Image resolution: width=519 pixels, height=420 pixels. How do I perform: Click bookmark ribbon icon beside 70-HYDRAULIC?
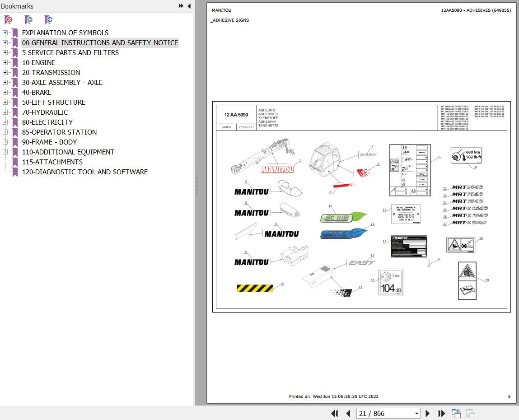(x=14, y=112)
